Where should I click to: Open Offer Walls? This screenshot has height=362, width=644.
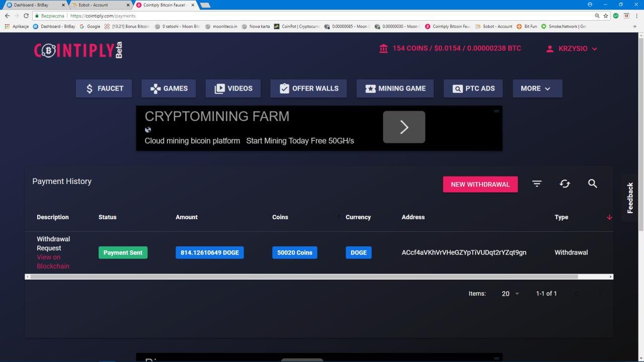(308, 88)
